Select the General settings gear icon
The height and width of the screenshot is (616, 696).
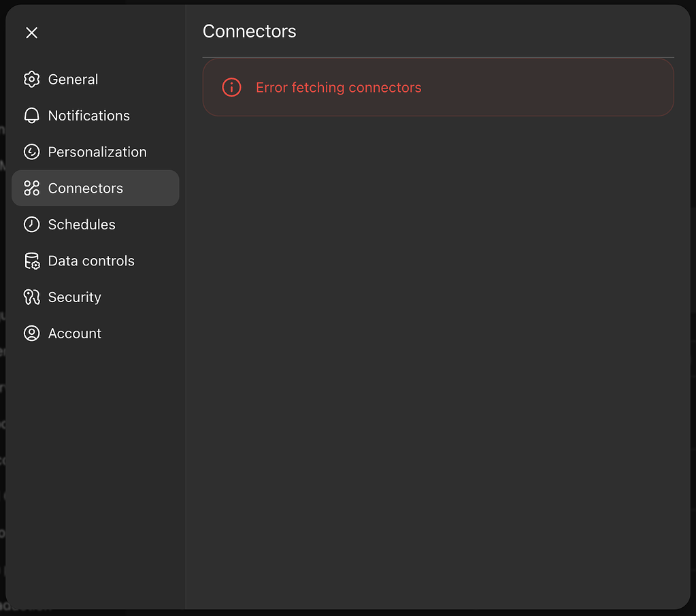click(31, 79)
